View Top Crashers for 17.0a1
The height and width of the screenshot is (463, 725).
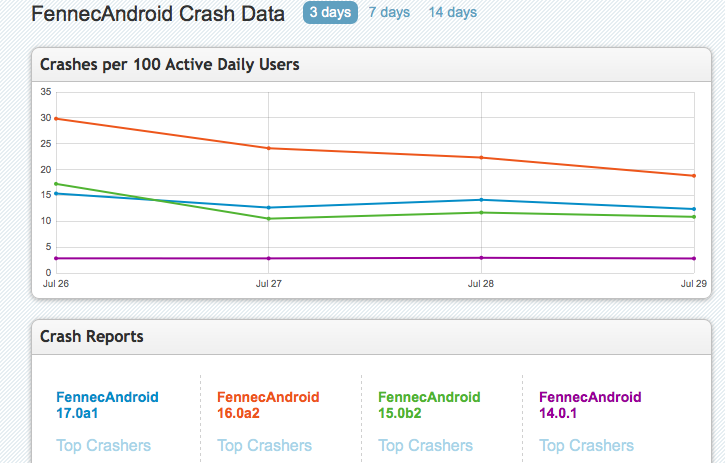click(104, 445)
